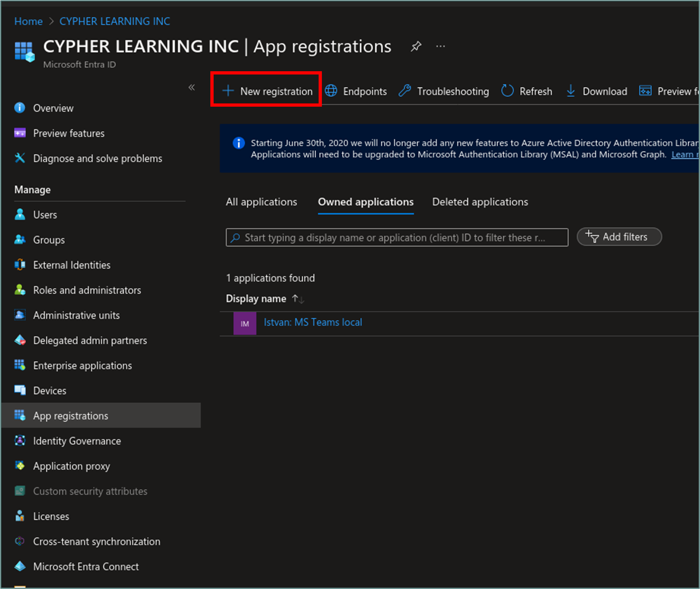
Task: Click the Download arrow icon
Action: 571,91
